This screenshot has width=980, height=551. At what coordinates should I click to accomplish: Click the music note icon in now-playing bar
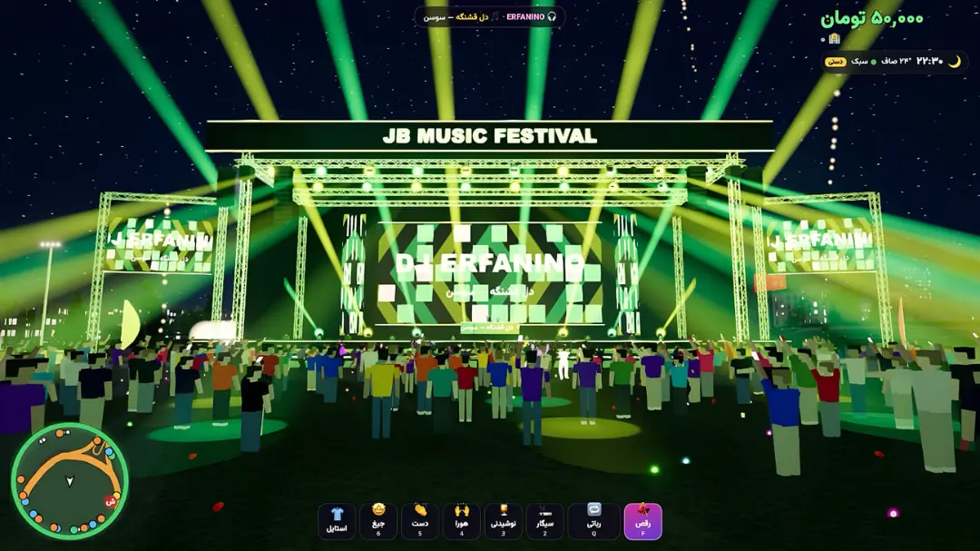coord(495,17)
